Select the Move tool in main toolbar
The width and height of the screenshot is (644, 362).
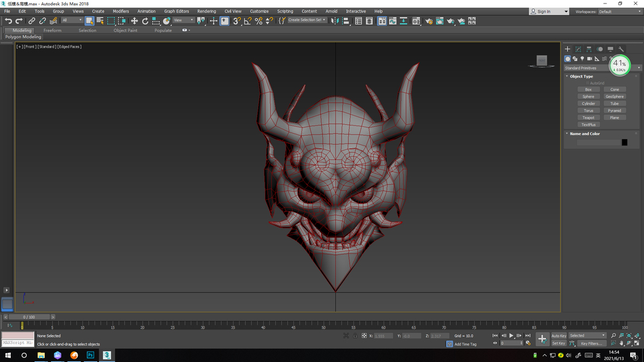[134, 21]
